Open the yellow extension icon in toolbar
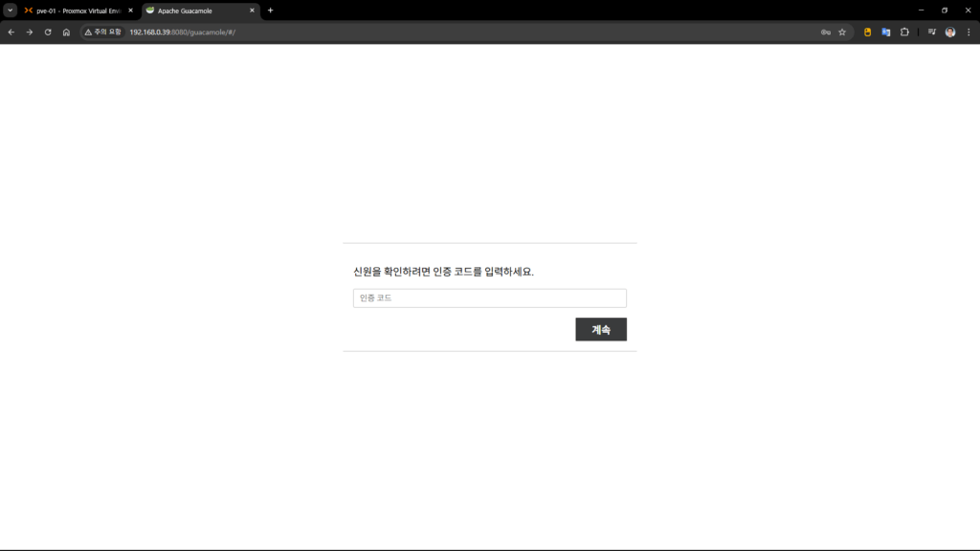This screenshot has height=551, width=980. coord(868,32)
